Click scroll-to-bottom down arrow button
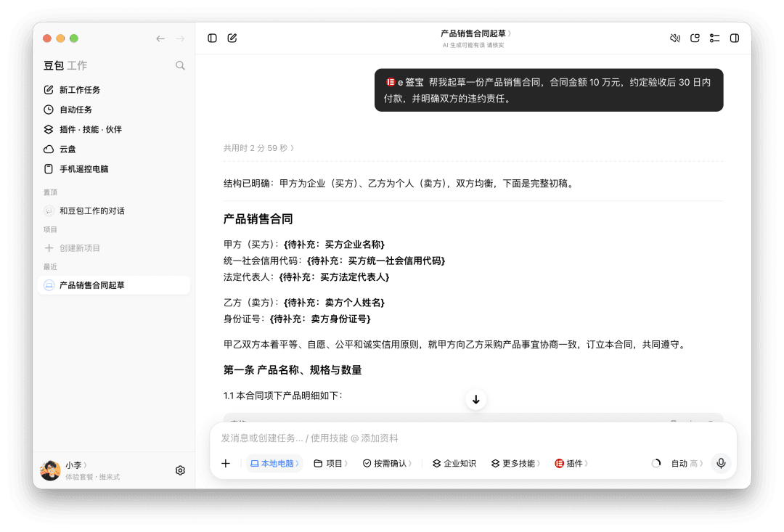 click(x=476, y=399)
